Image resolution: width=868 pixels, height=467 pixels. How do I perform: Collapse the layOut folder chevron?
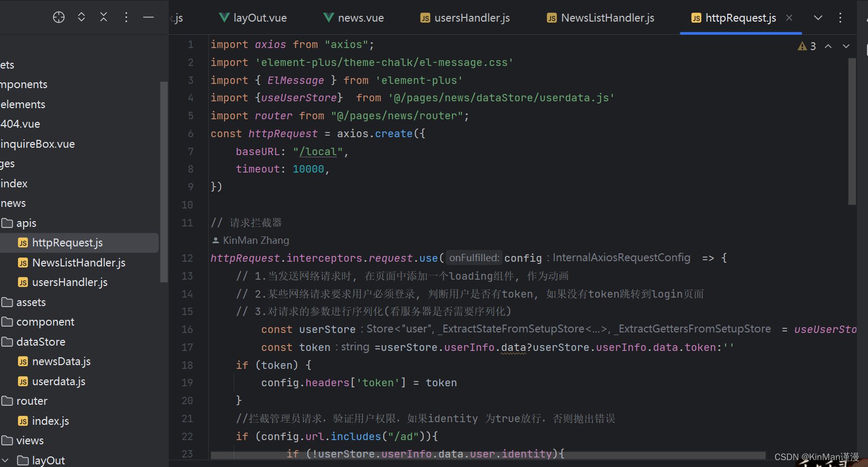click(x=5, y=461)
